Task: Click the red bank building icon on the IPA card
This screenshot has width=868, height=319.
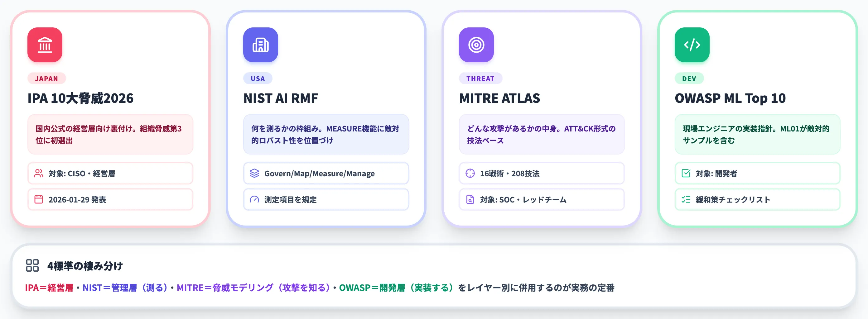Action: pos(45,45)
